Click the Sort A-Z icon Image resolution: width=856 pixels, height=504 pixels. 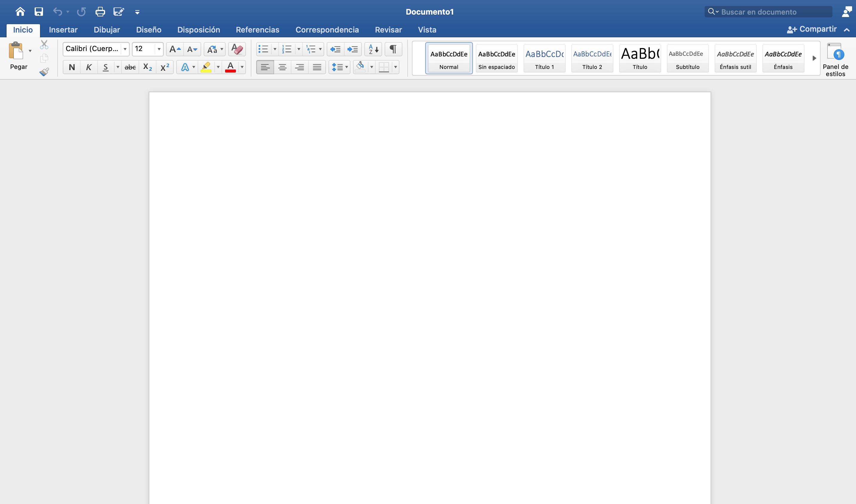tap(373, 49)
